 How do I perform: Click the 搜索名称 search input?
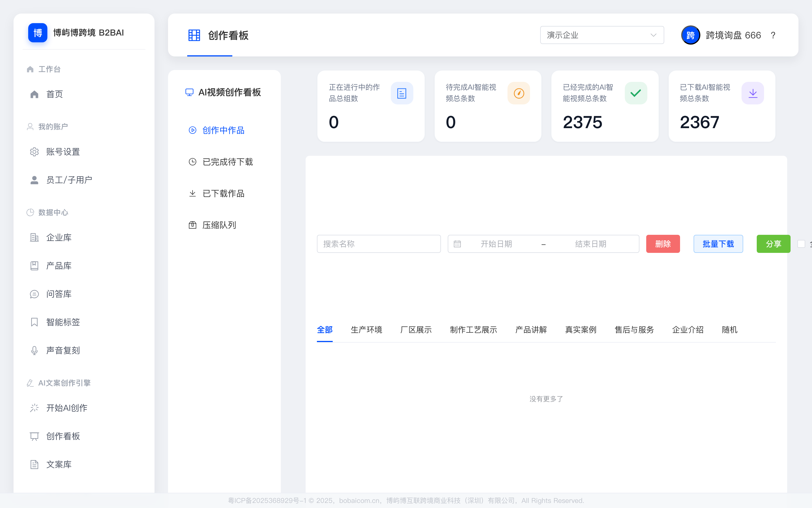(379, 244)
